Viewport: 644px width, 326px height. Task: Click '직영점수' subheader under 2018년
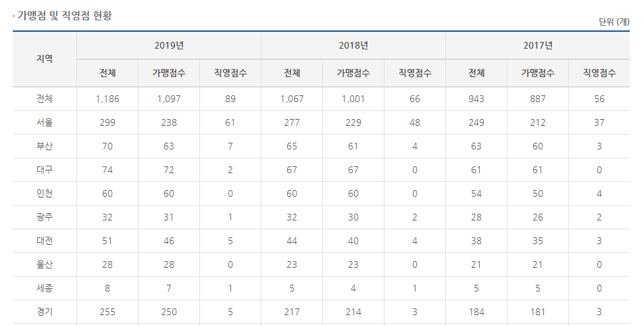[x=415, y=73]
